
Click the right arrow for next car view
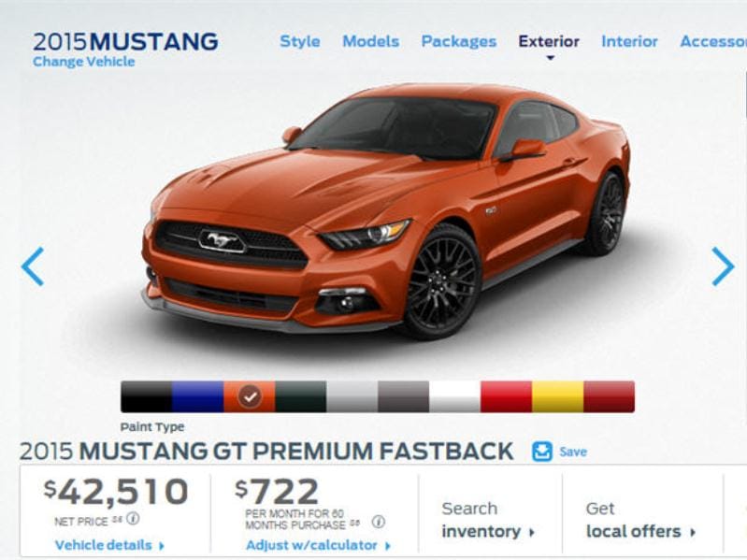tap(723, 266)
